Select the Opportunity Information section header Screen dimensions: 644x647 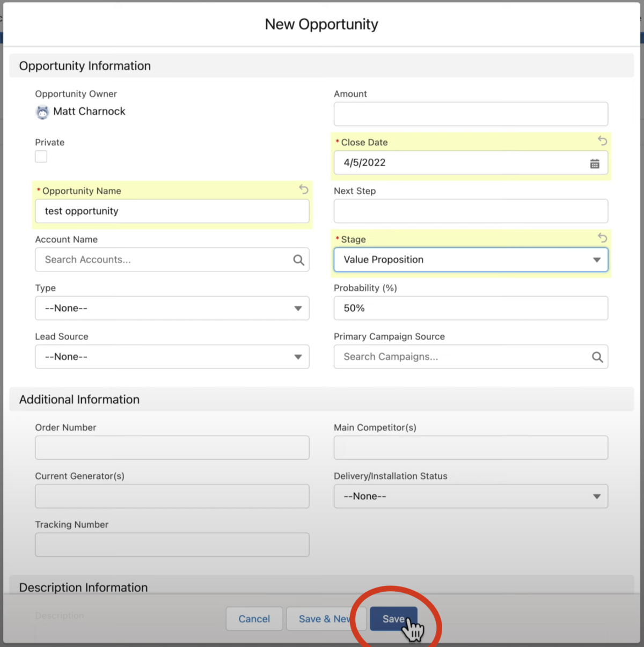tap(84, 65)
